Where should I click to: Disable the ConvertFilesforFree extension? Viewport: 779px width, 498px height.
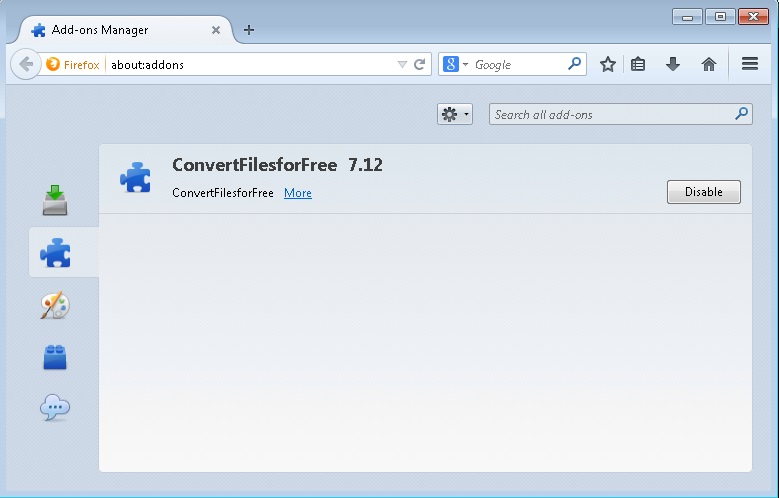point(703,192)
